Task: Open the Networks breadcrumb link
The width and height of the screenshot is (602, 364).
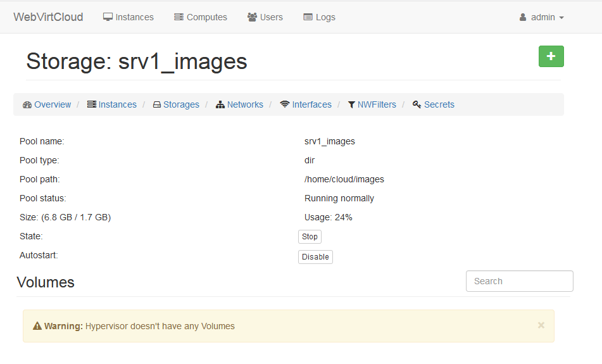Action: 245,104
